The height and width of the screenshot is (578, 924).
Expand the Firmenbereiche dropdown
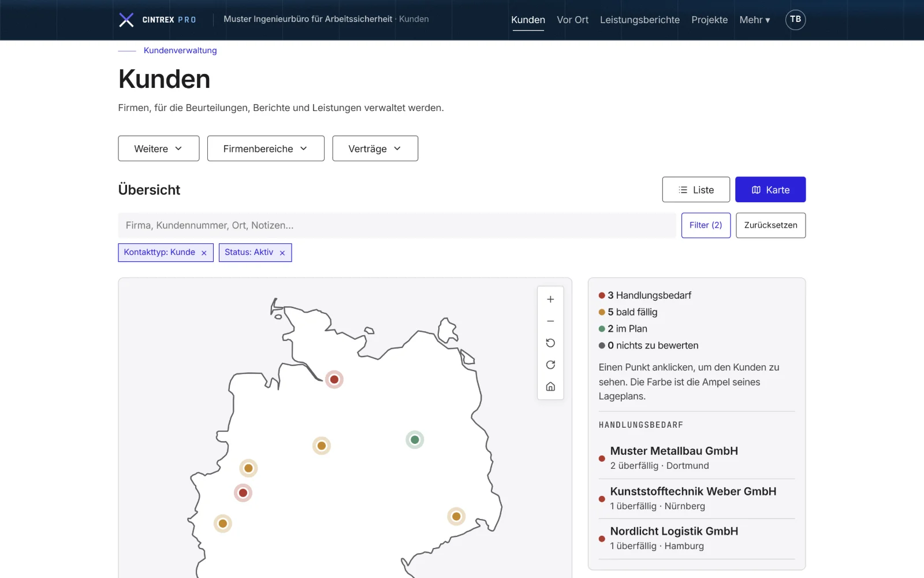tap(266, 149)
